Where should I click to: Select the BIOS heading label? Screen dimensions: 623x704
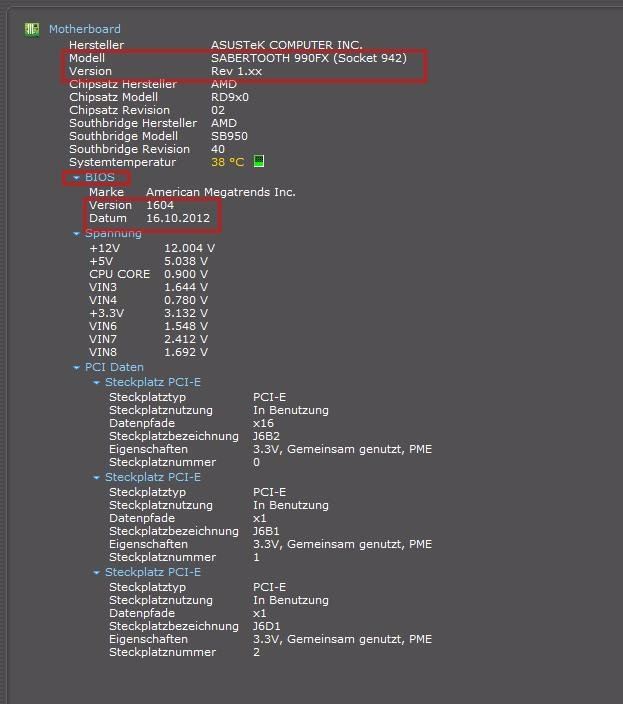pyautogui.click(x=100, y=177)
